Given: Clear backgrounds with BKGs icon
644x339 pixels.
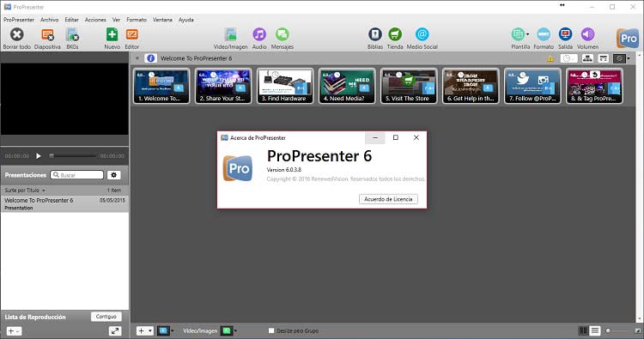Looking at the screenshot, I should tap(72, 34).
